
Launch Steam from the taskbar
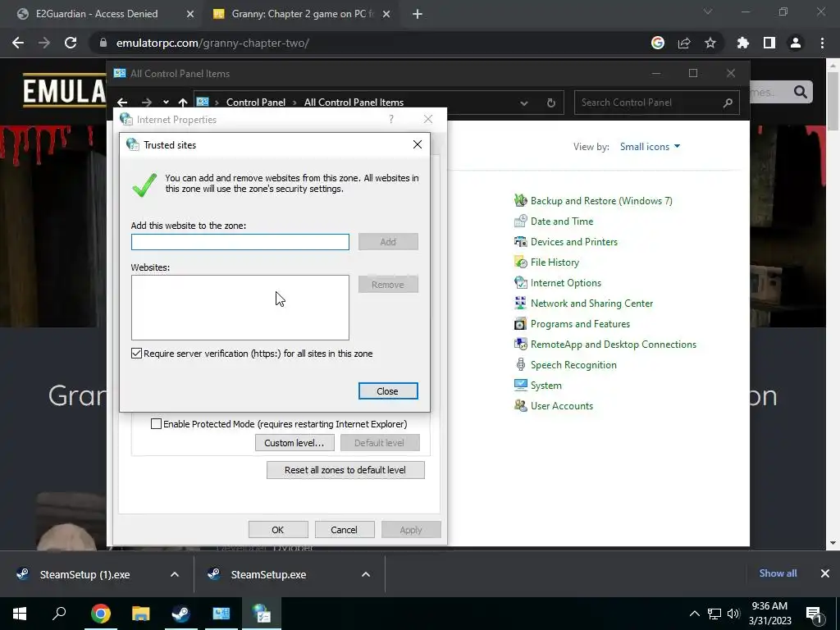click(x=181, y=614)
